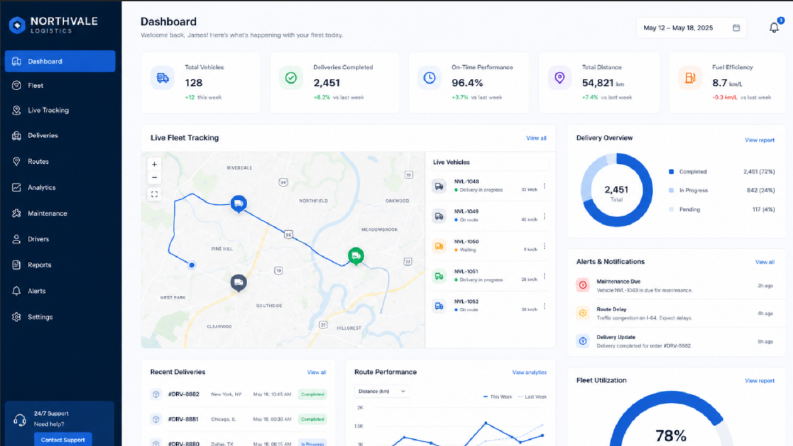This screenshot has width=793, height=446.
Task: Click View report in Fleet Utilization
Action: (x=759, y=380)
